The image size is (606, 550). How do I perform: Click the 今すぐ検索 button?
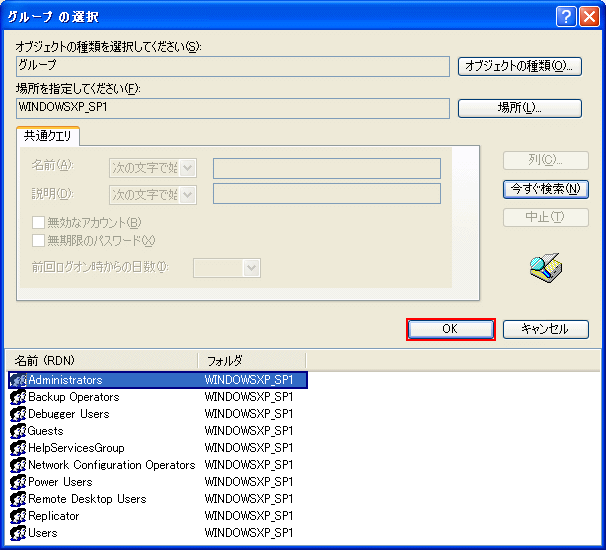click(x=546, y=189)
